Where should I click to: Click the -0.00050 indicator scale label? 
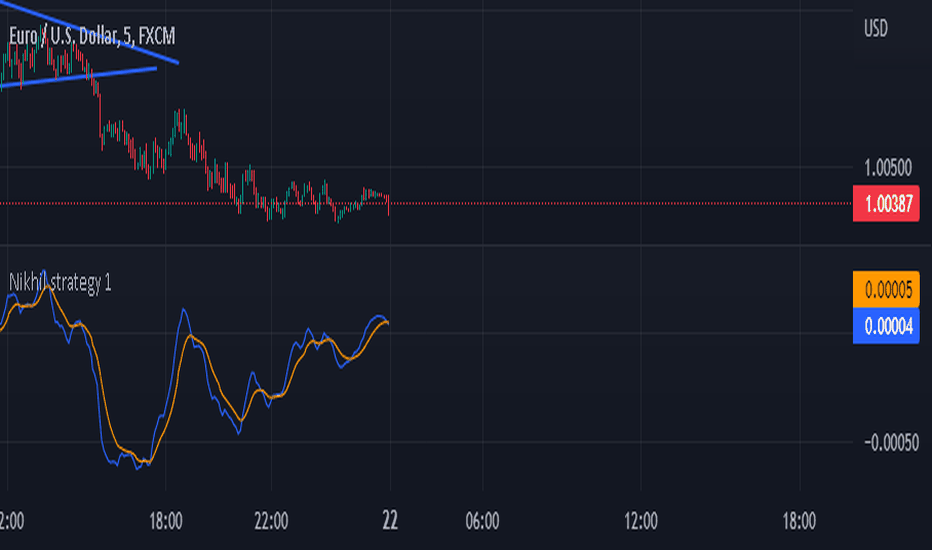891,442
